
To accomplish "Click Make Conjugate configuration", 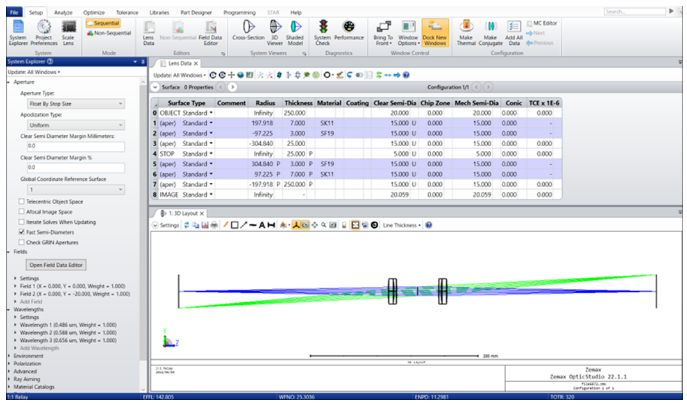I will pos(490,33).
